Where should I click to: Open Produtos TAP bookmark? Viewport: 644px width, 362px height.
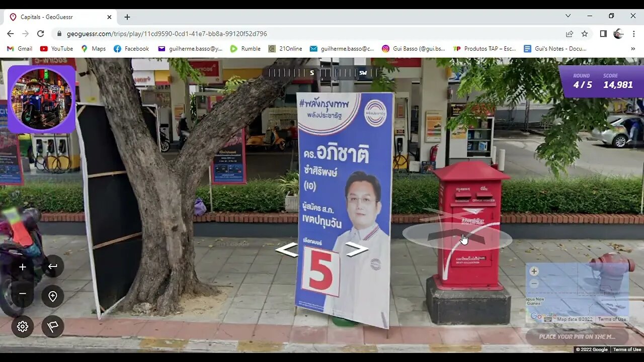485,49
